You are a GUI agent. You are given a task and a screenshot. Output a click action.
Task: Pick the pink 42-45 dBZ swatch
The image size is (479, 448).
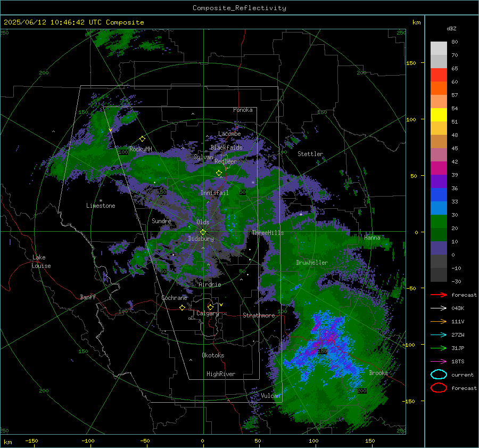439,155
